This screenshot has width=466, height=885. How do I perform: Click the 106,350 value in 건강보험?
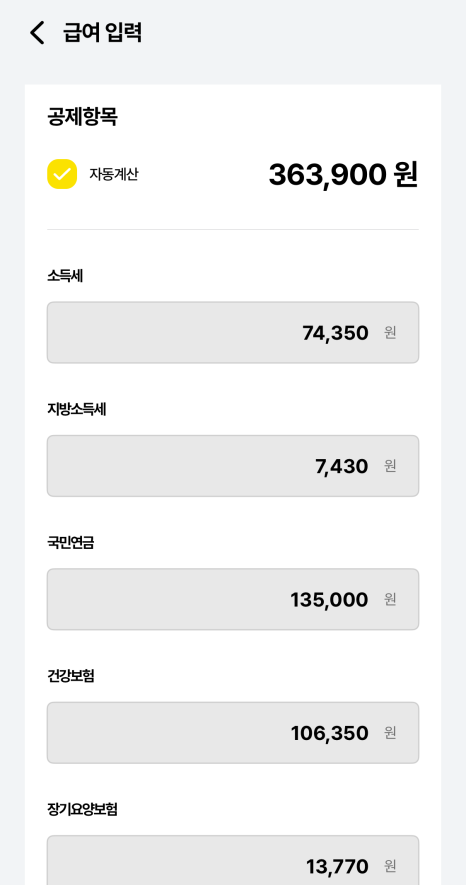click(x=329, y=733)
